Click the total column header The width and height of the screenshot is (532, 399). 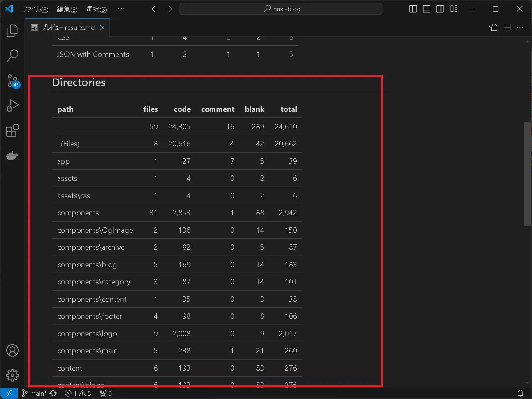[x=289, y=109]
